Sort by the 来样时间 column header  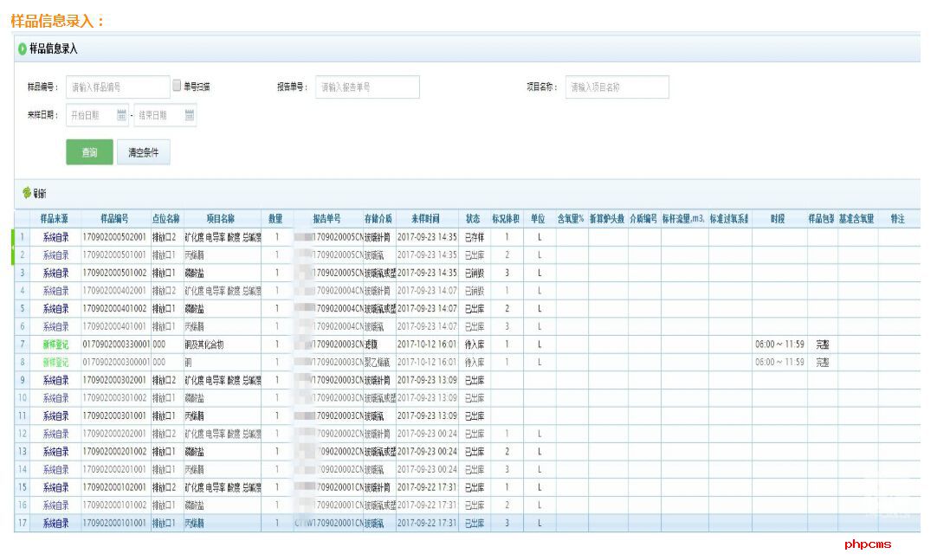(423, 219)
